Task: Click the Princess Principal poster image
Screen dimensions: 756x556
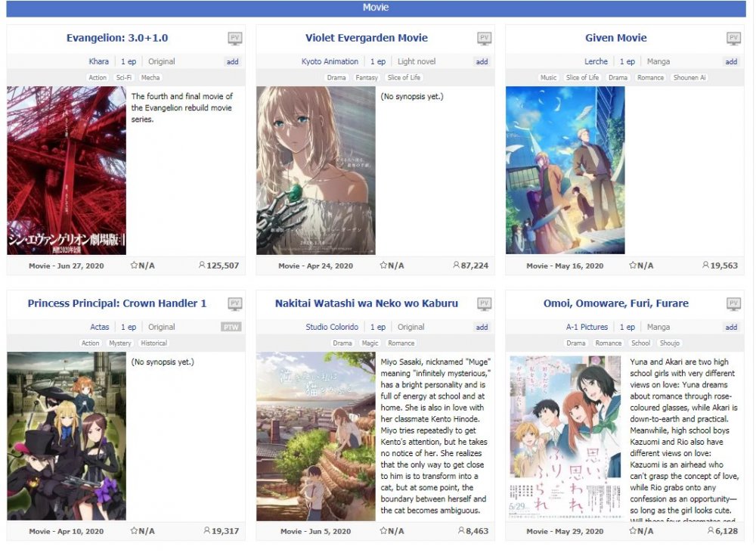Action: point(67,436)
